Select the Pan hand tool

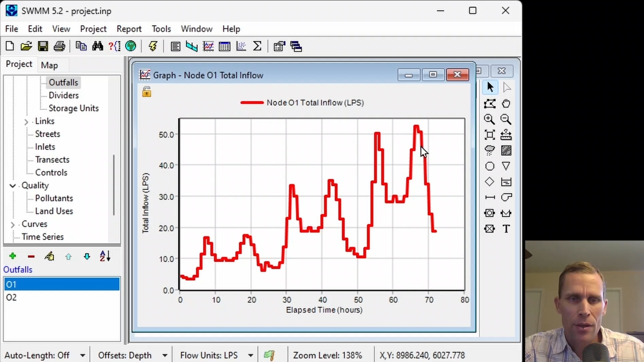(x=506, y=104)
